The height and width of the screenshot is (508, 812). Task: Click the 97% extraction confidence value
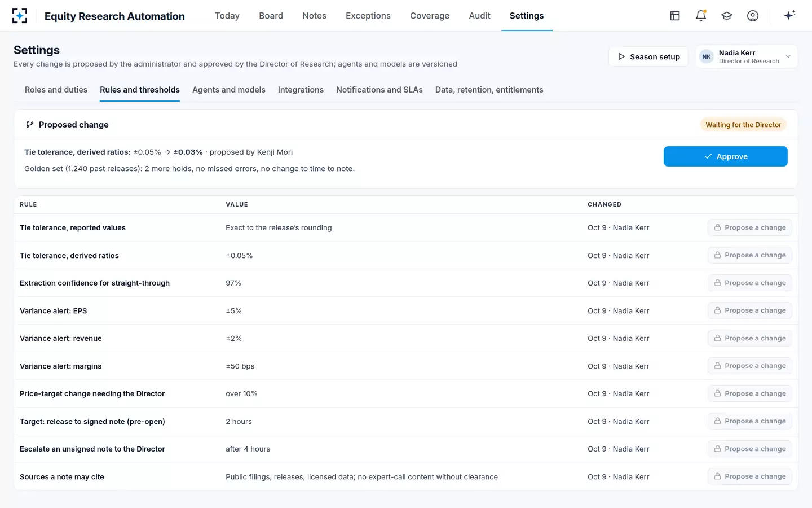[x=233, y=283]
